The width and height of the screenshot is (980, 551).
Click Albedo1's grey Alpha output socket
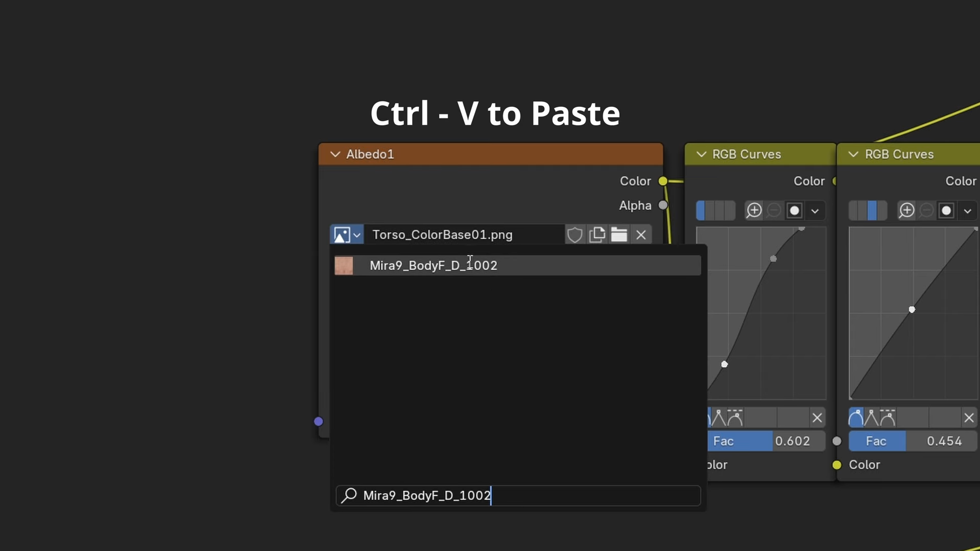663,205
